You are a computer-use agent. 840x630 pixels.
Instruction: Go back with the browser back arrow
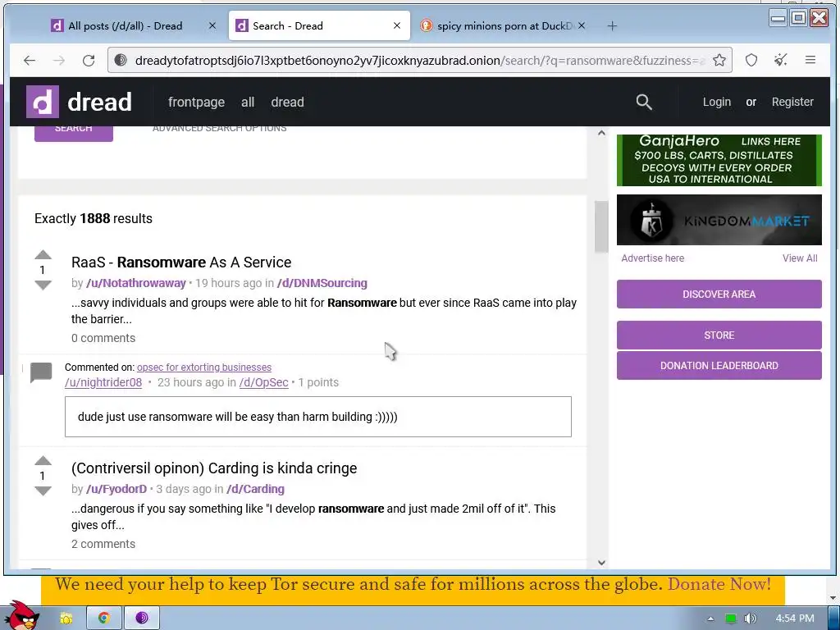[x=30, y=61]
